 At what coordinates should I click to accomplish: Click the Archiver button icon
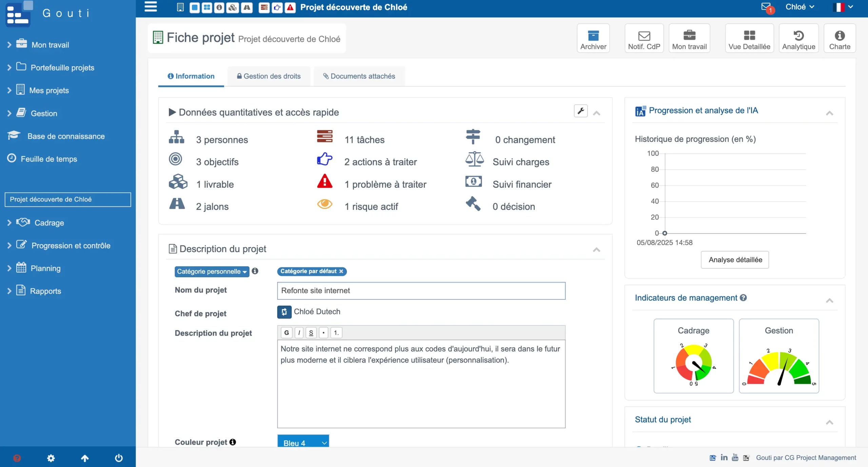[x=593, y=36]
